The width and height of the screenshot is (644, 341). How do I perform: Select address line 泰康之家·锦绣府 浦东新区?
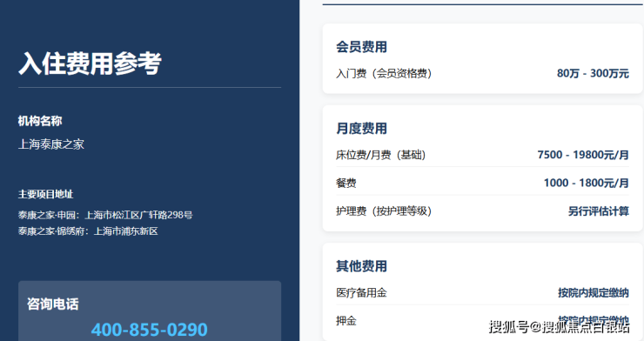coord(88,231)
